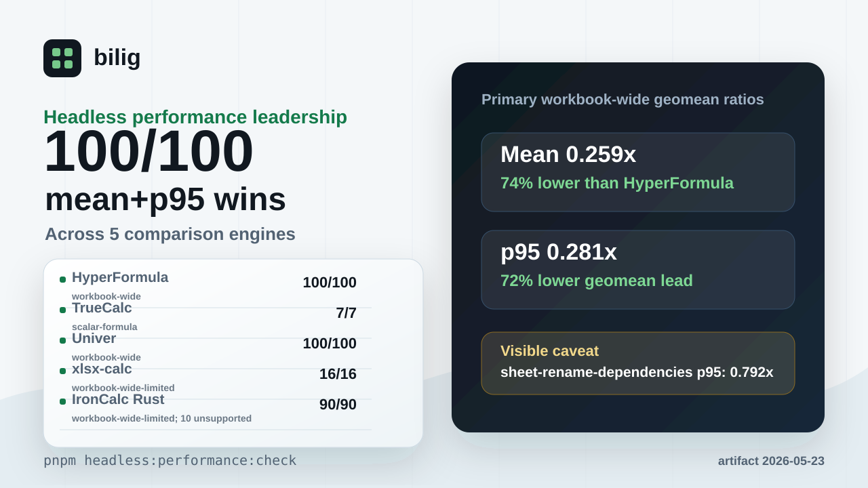Screen dimensions: 868x488
Task: Click Across 5 comparison engines subtitle
Action: pyautogui.click(x=170, y=234)
